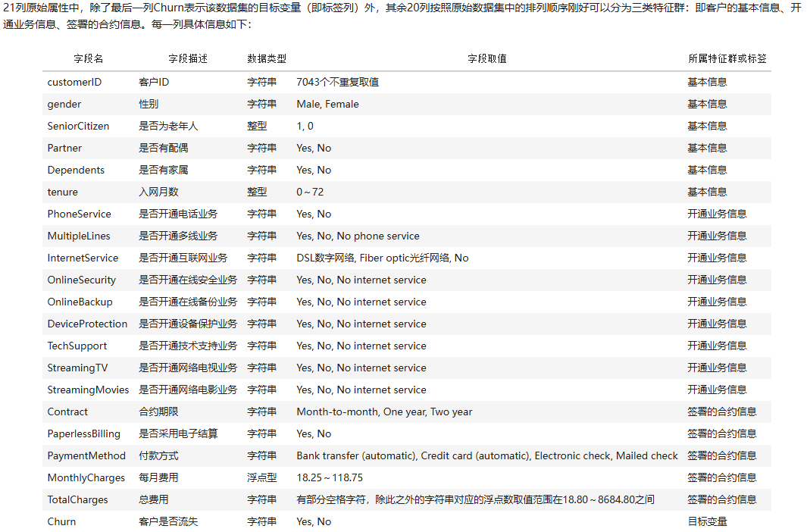Select the Dependents field name cell
The image size is (807, 532).
(76, 171)
